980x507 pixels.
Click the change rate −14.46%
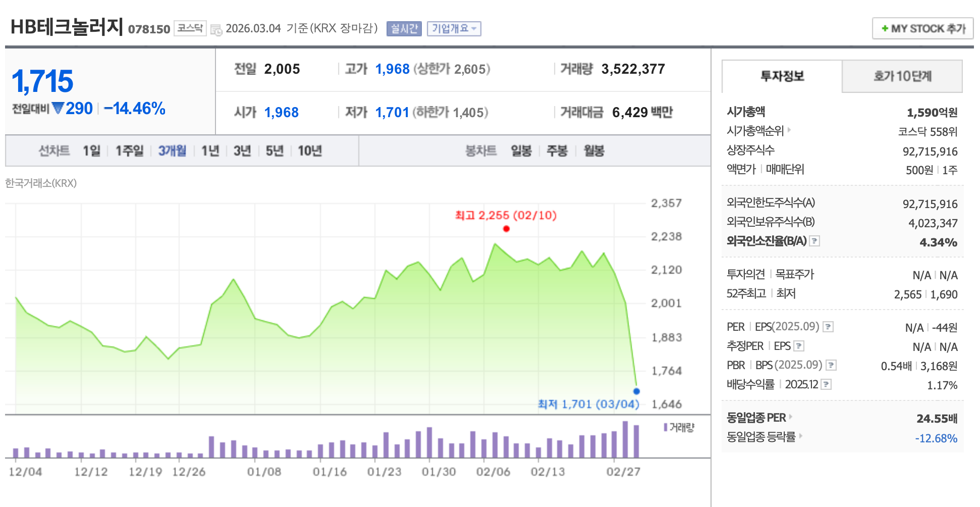[135, 109]
